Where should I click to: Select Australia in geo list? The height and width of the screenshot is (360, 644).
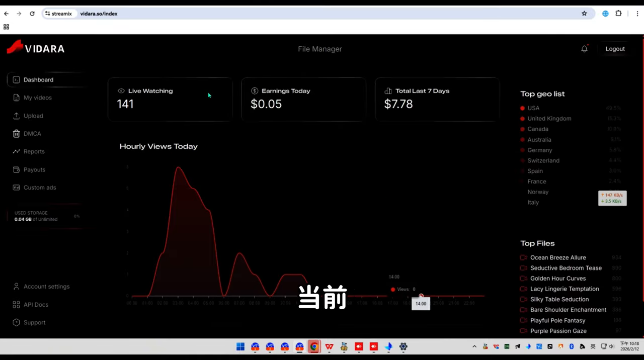pyautogui.click(x=539, y=140)
